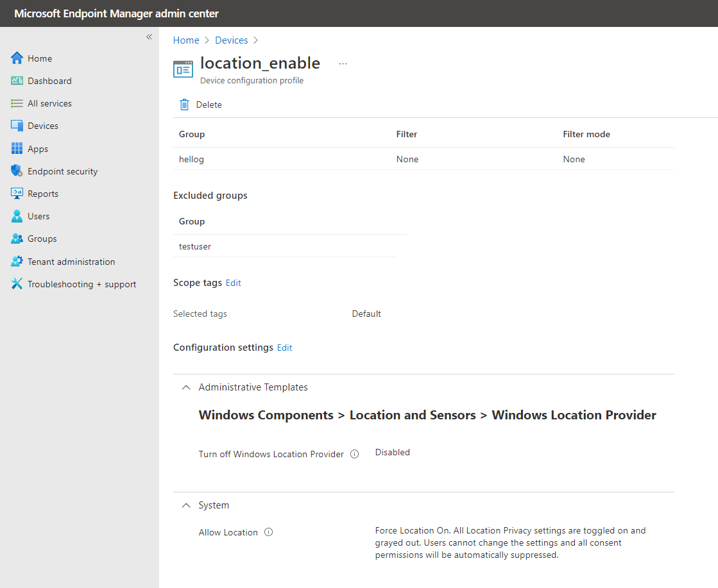Click the Reports screen icon
Image resolution: width=718 pixels, height=588 pixels.
click(x=17, y=193)
